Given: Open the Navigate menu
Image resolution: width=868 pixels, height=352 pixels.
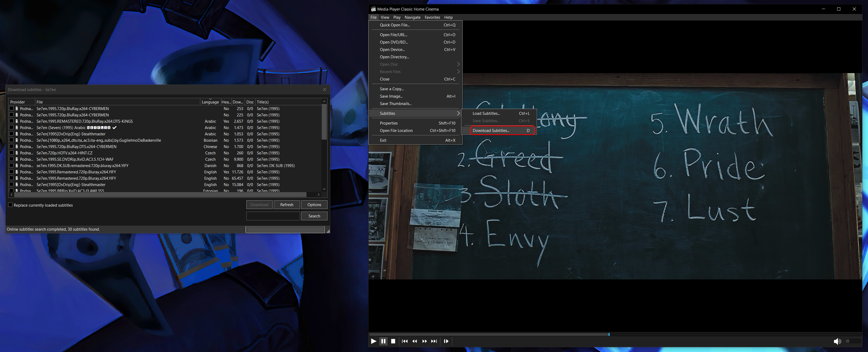Looking at the screenshot, I should click(x=412, y=17).
